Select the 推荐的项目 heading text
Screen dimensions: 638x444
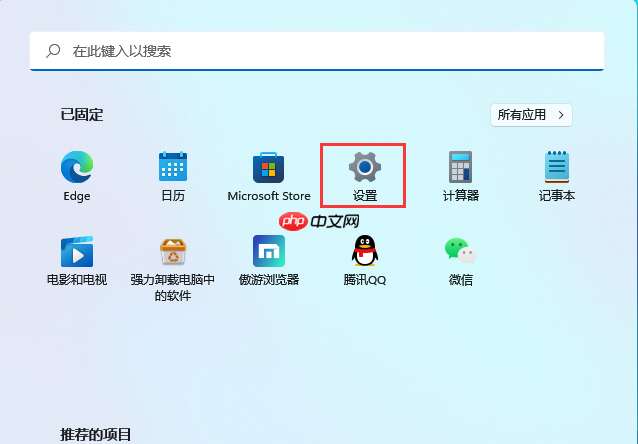(x=96, y=435)
